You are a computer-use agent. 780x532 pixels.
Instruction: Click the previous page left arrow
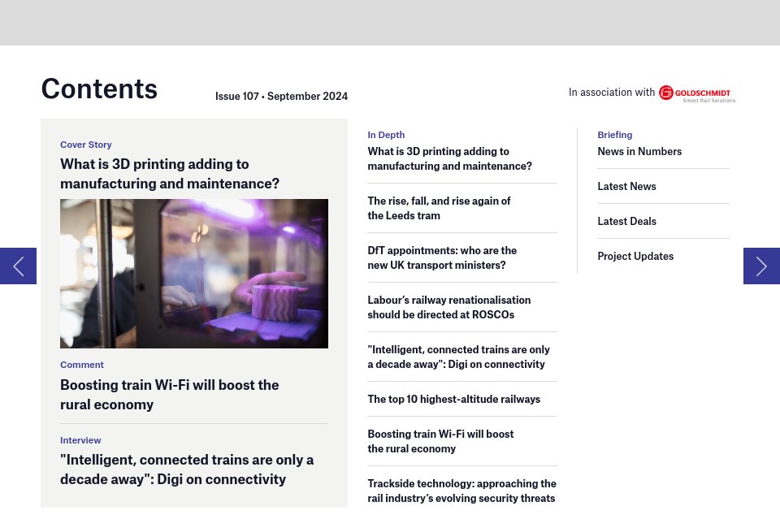(x=18, y=266)
